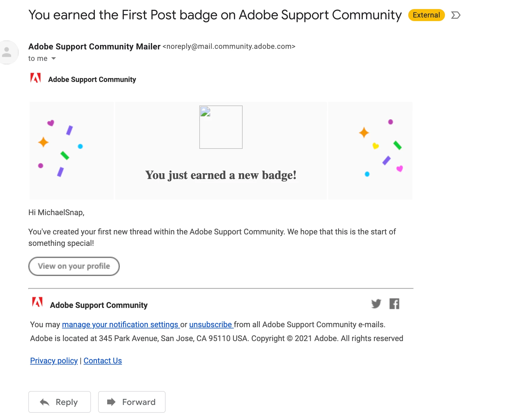Click the broken badge image placeholder
510x420 pixels.
[221, 127]
